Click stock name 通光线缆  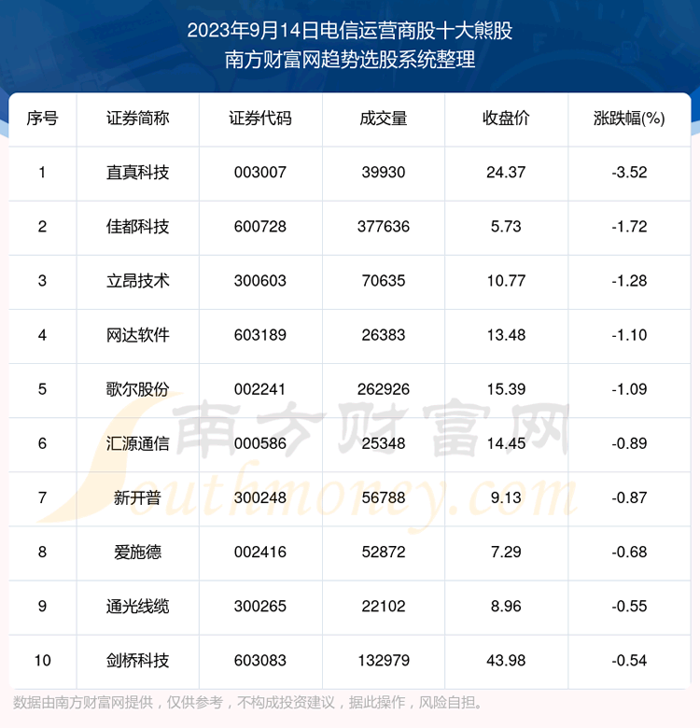pyautogui.click(x=137, y=607)
